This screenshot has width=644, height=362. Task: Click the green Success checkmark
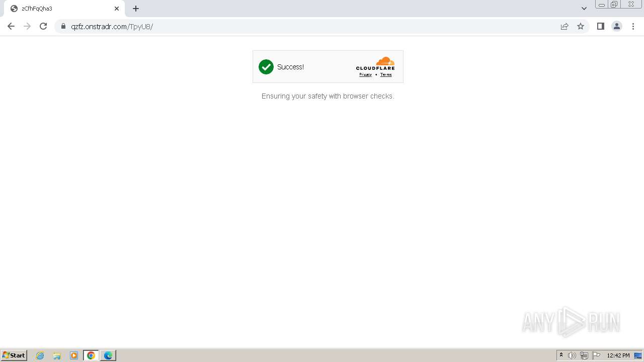(266, 67)
